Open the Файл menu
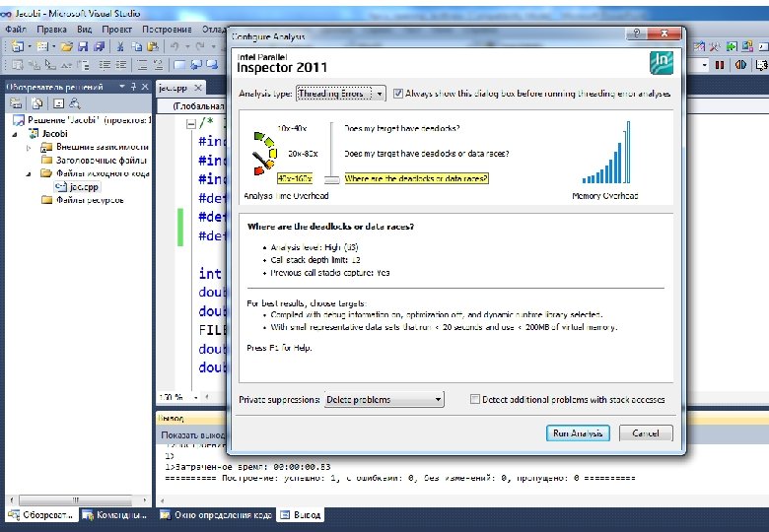The height and width of the screenshot is (532, 769). point(16,30)
